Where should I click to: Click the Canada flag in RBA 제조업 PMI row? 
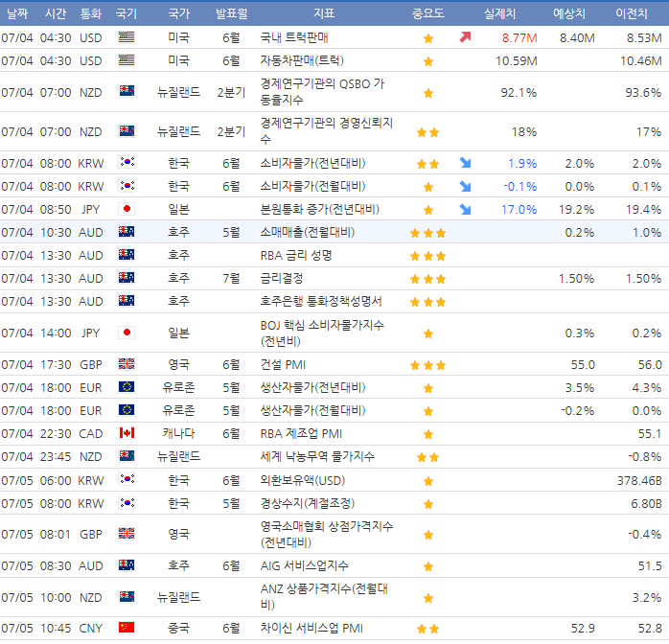pyautogui.click(x=127, y=433)
